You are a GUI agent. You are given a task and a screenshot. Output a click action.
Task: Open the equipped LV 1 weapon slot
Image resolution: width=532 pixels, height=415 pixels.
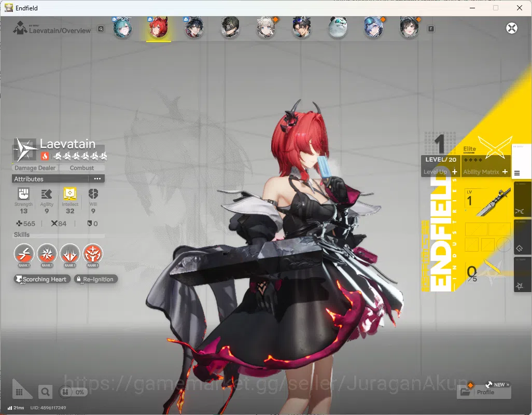[x=487, y=203]
